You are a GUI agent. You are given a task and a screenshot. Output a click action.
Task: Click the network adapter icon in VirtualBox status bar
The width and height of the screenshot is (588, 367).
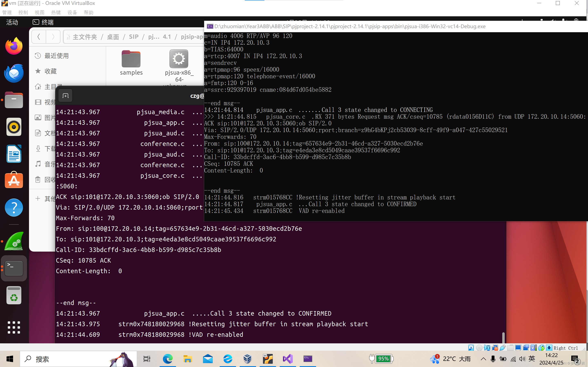(495, 348)
